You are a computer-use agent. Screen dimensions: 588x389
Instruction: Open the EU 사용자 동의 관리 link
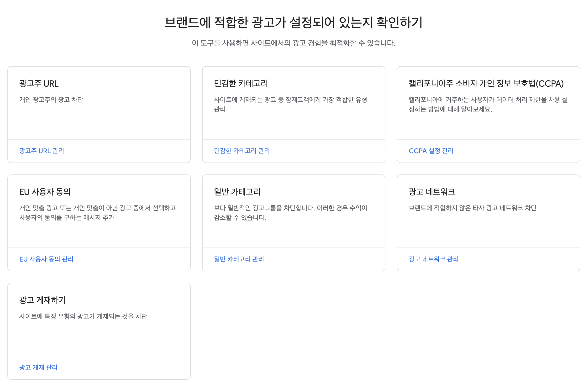coord(47,259)
